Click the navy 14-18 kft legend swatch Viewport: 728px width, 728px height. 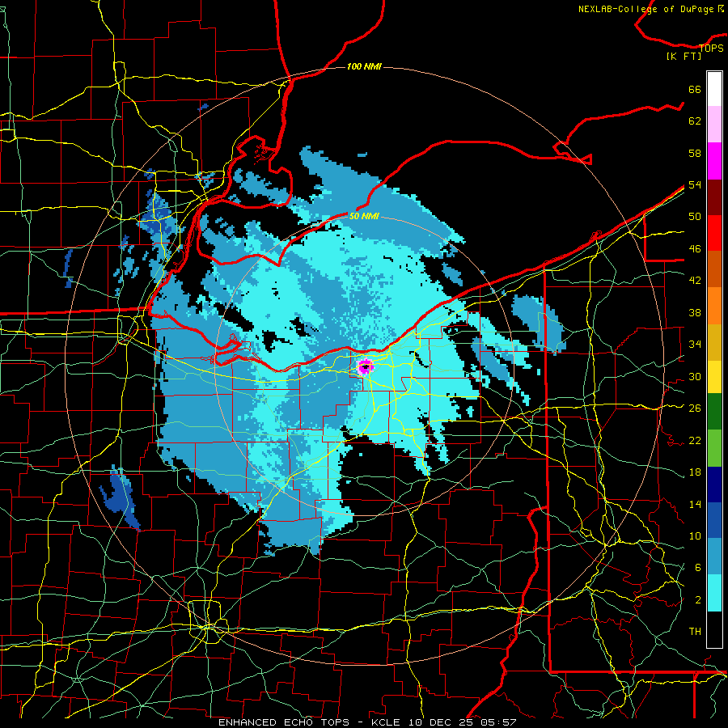click(x=714, y=485)
